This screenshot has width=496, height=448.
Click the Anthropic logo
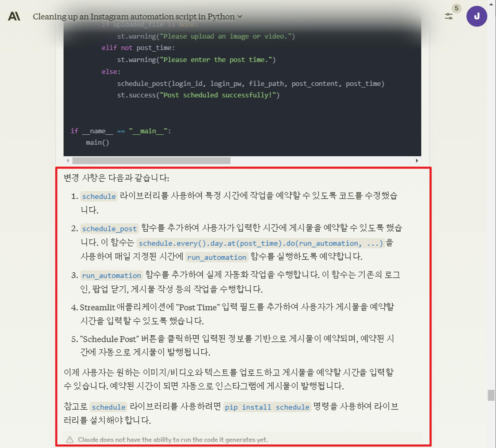[14, 16]
